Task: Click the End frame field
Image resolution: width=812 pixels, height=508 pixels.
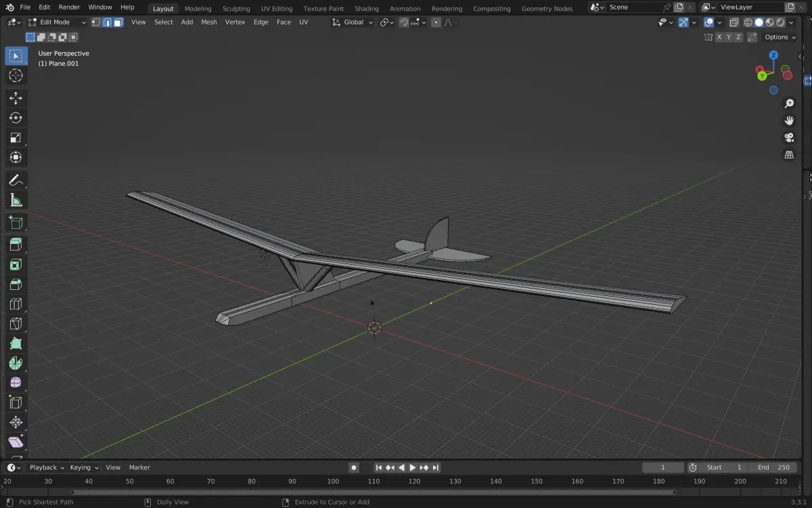Action: [x=773, y=467]
